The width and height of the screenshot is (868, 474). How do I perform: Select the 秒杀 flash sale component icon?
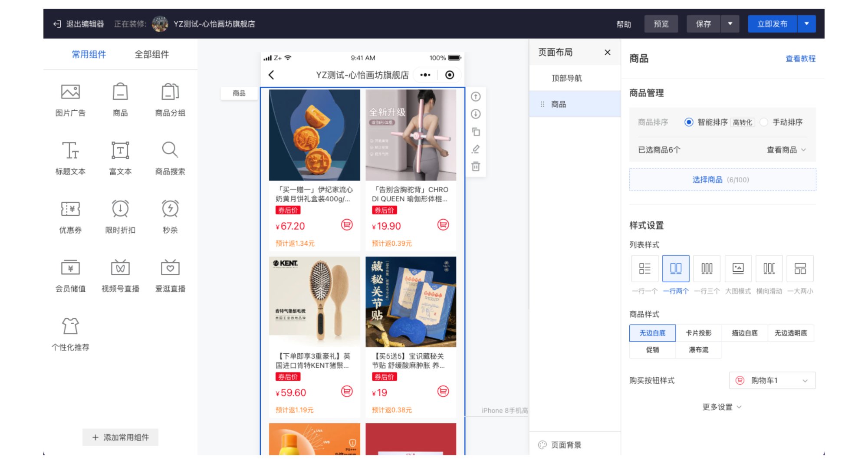(x=170, y=210)
